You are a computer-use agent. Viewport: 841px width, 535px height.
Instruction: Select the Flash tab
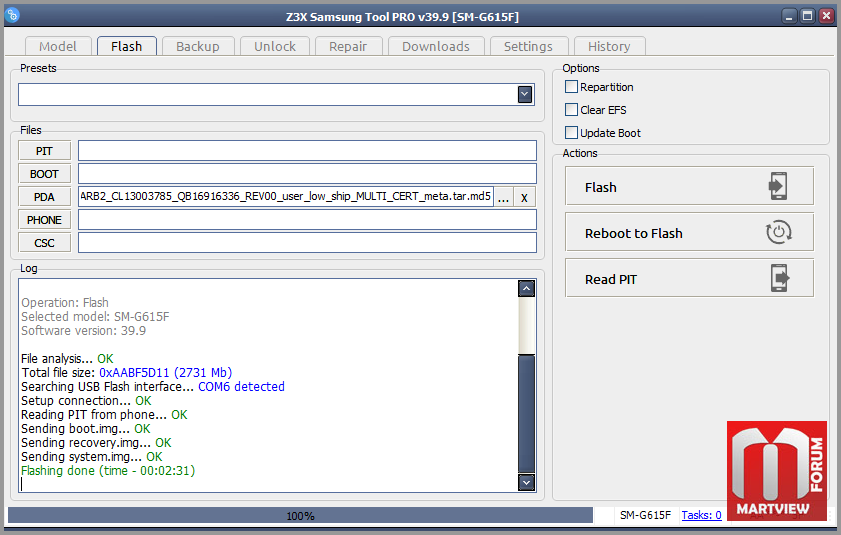tap(127, 46)
